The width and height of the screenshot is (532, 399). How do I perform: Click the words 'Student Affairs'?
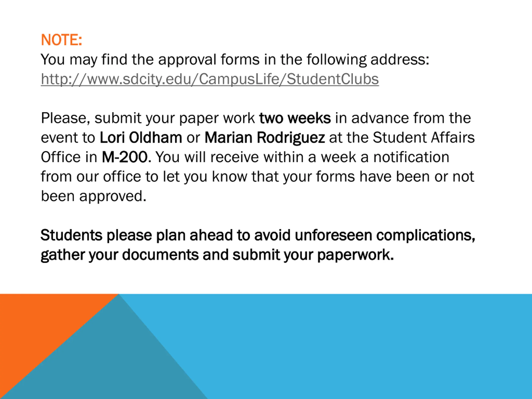tap(424, 138)
